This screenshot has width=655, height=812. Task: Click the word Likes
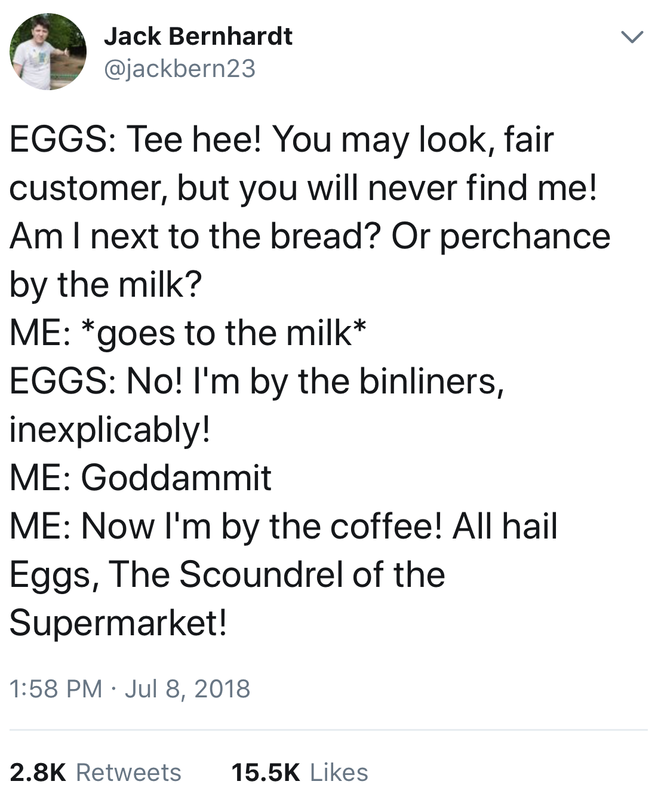coord(339,772)
